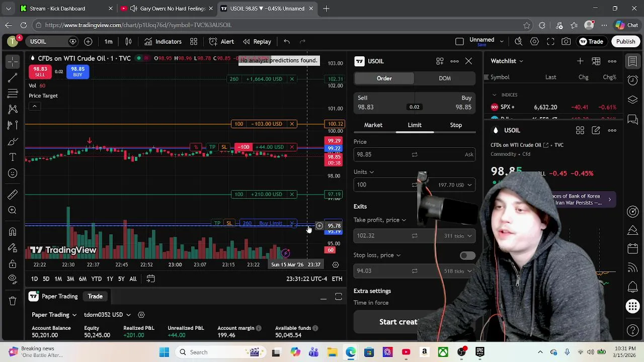This screenshot has width=644, height=362.
Task: Click the red 98.83 SELL button
Action: [x=40, y=72]
